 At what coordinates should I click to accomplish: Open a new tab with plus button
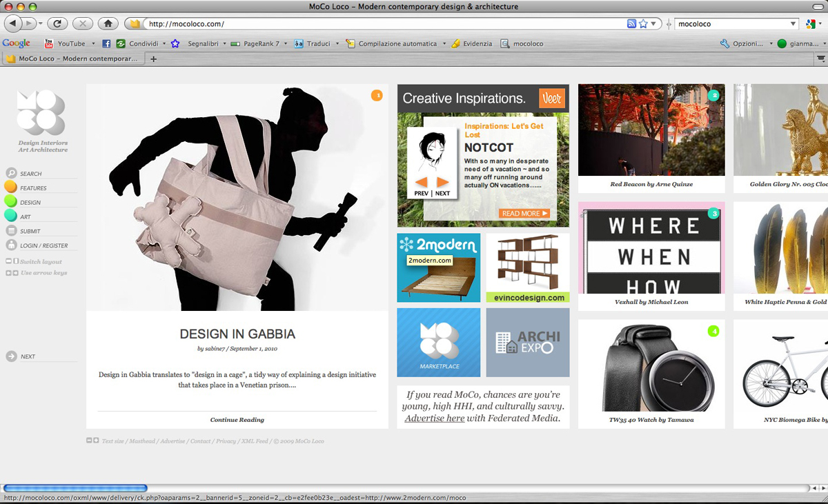click(153, 59)
